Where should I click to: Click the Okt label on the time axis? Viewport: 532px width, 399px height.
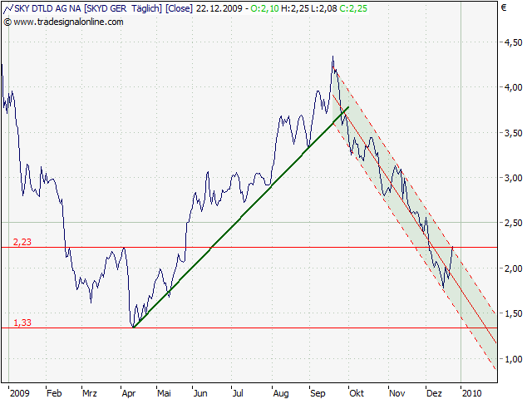[357, 392]
